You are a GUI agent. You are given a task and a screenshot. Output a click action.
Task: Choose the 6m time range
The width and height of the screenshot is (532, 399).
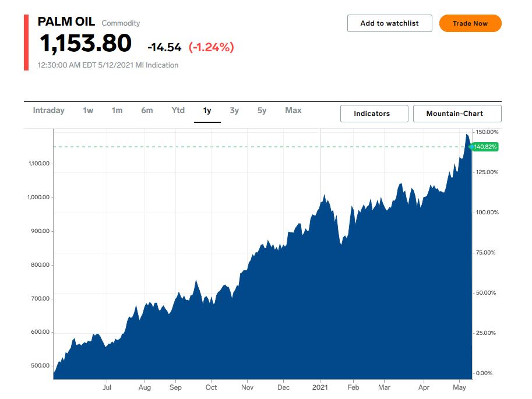[x=147, y=111]
